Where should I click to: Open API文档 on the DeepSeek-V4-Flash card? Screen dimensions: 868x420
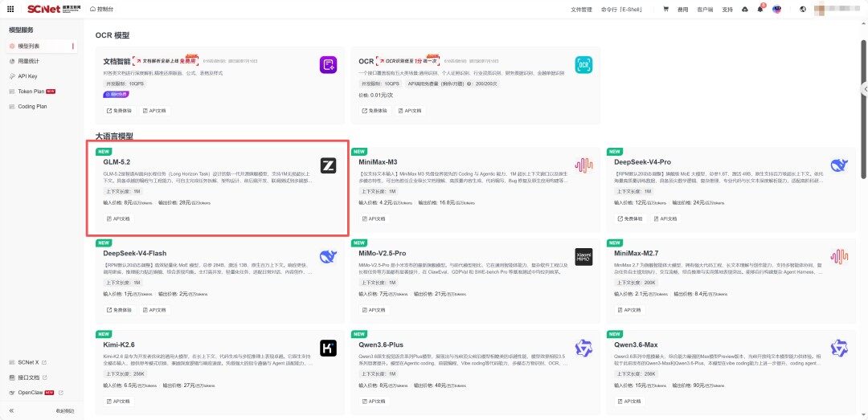pos(154,310)
